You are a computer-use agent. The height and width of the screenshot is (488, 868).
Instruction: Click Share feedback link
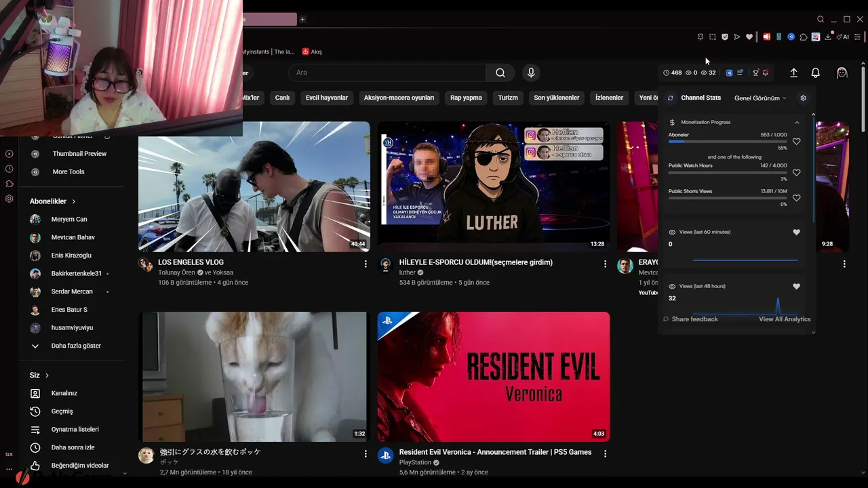690,319
